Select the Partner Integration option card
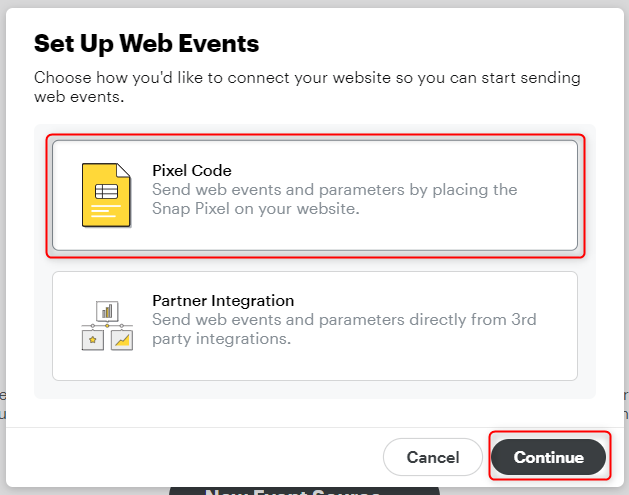Image resolution: width=629 pixels, height=495 pixels. pyautogui.click(x=315, y=326)
